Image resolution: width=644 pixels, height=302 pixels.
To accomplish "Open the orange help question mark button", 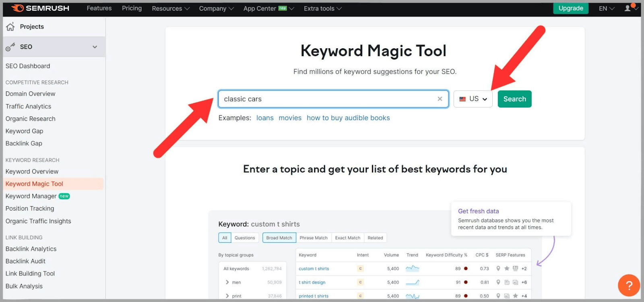I will coord(629,285).
